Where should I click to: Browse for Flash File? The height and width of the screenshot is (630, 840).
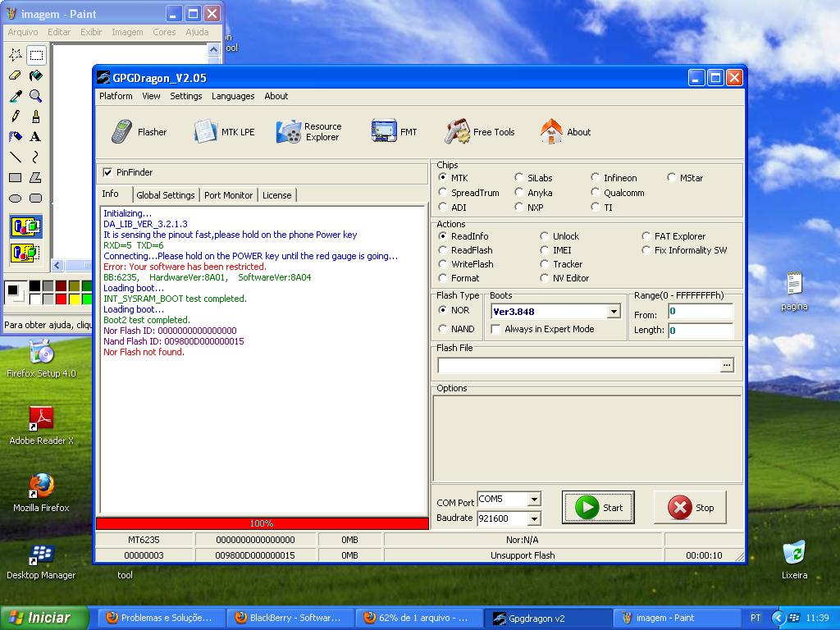click(727, 365)
